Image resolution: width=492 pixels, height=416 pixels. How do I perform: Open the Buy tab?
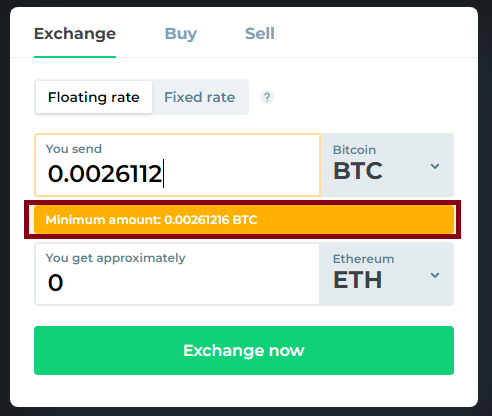tap(181, 34)
